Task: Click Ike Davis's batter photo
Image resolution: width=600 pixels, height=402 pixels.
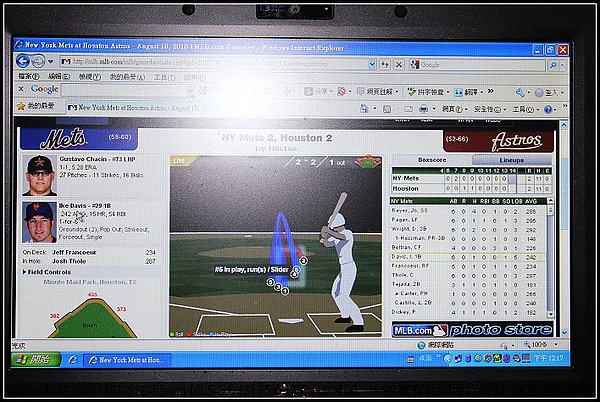Action: 39,223
